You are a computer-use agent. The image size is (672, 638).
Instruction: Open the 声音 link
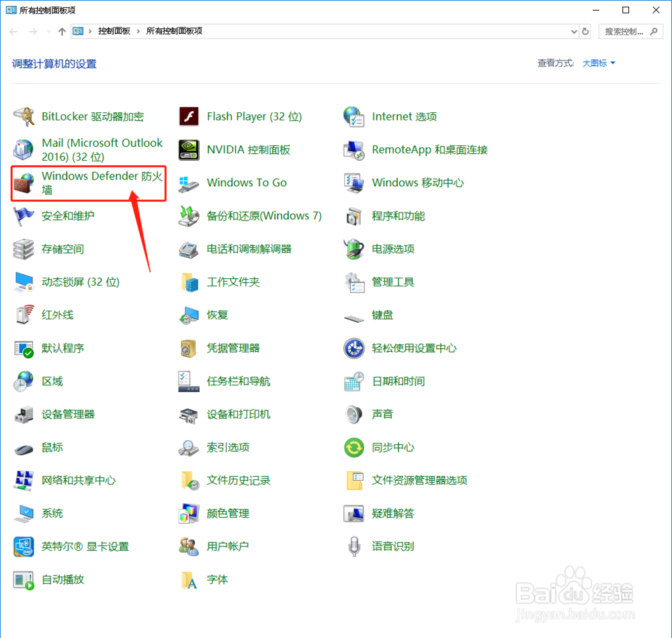(x=382, y=415)
